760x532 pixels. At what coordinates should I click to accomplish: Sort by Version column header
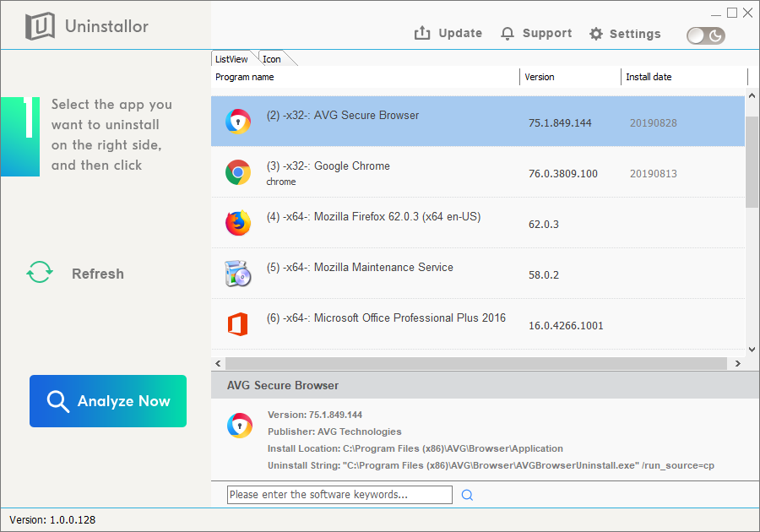point(571,77)
